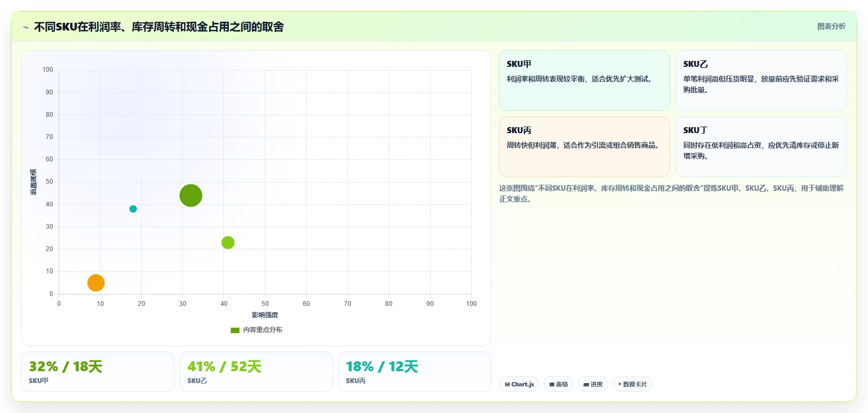Select the 32% / 18天 stat card
The image size is (868, 413).
98,372
